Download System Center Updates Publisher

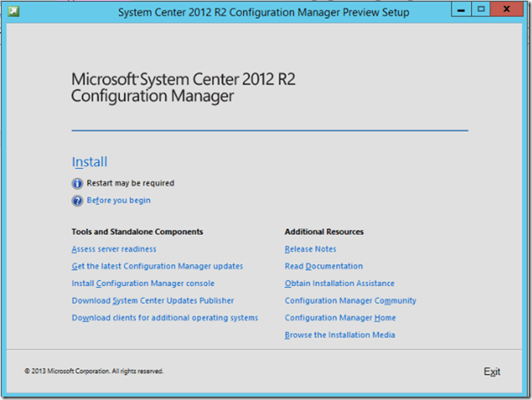(x=153, y=300)
